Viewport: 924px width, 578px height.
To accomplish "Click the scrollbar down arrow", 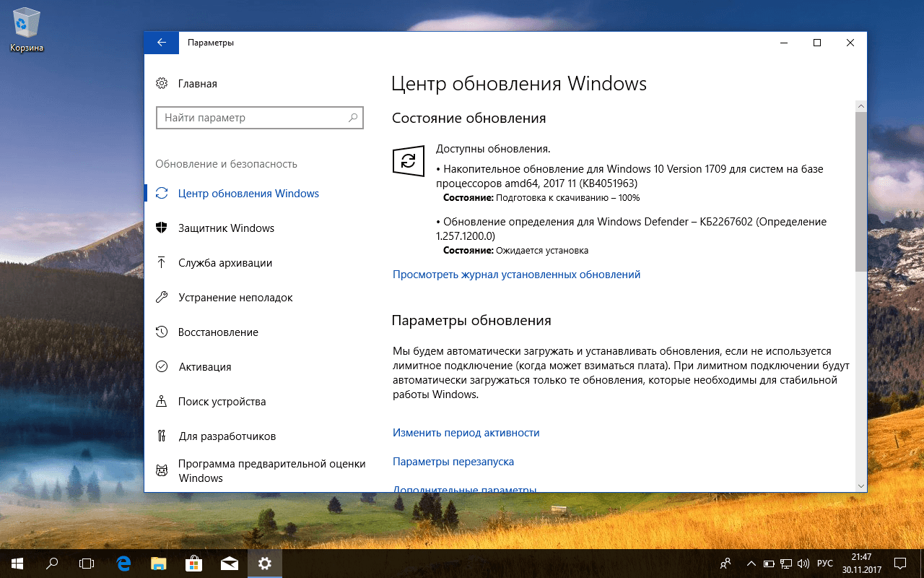I will click(860, 486).
